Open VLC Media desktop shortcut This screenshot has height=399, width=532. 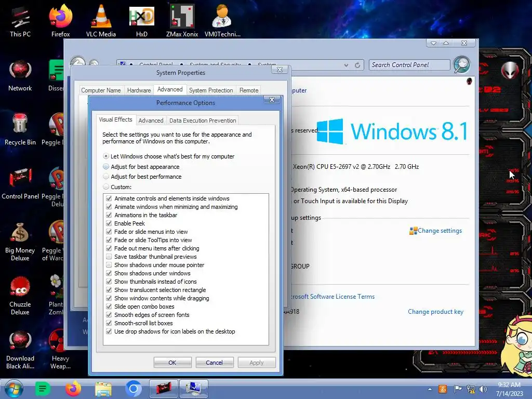101,22
